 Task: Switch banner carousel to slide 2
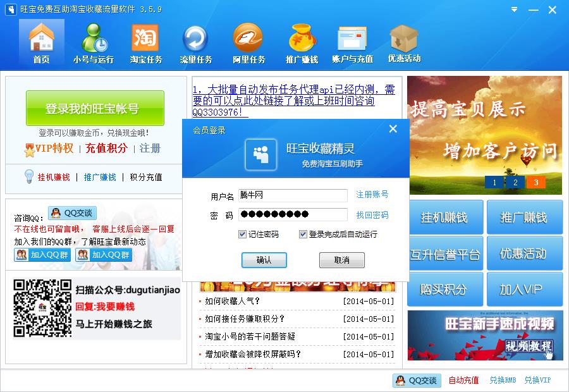[515, 182]
